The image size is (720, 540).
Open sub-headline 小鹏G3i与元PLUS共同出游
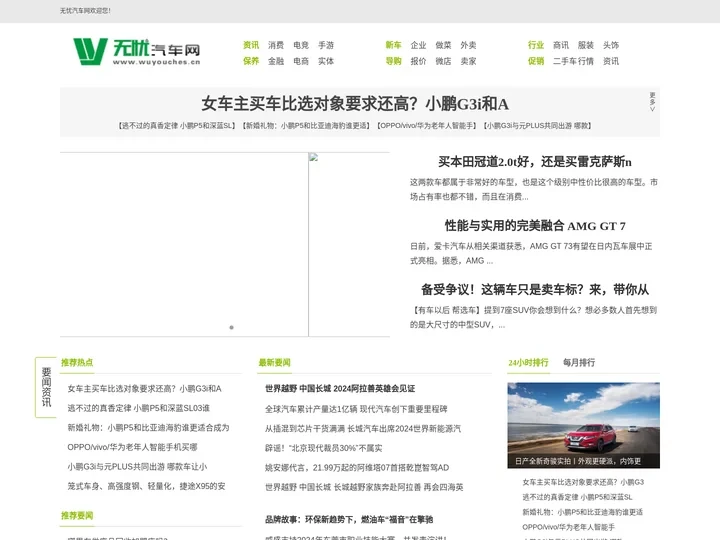coord(538,125)
